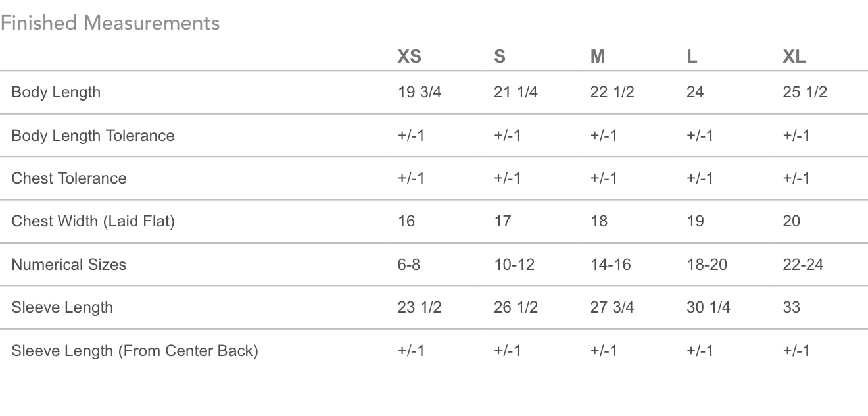The image size is (868, 416).
Task: Select the L size column header
Action: coord(692,57)
